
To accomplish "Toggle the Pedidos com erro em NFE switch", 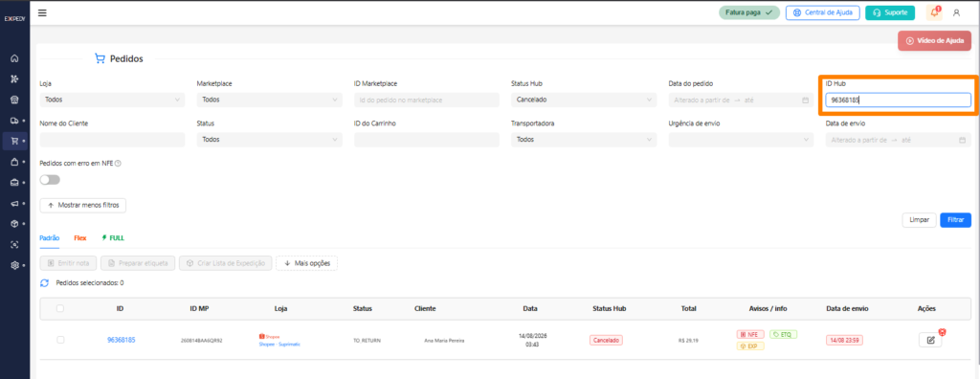I will pyautogui.click(x=50, y=180).
